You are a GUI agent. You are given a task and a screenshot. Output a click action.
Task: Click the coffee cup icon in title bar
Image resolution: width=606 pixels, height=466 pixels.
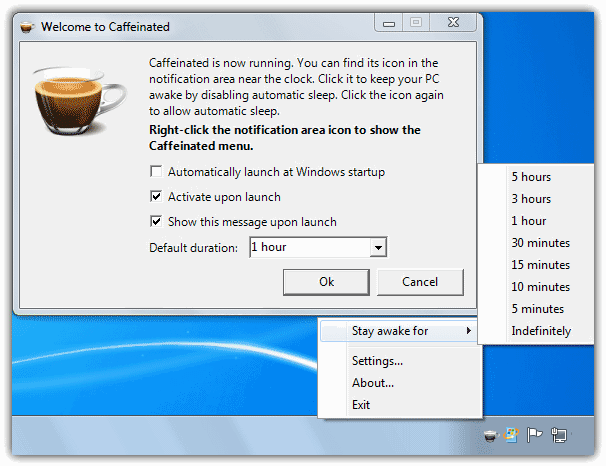click(x=26, y=27)
